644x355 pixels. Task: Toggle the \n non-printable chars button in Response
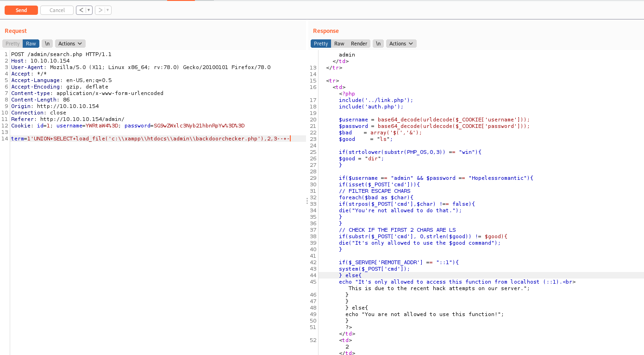(x=378, y=44)
